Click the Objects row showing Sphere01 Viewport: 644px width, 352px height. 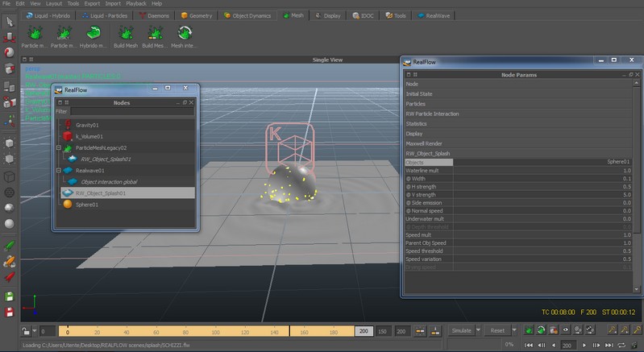(x=518, y=162)
